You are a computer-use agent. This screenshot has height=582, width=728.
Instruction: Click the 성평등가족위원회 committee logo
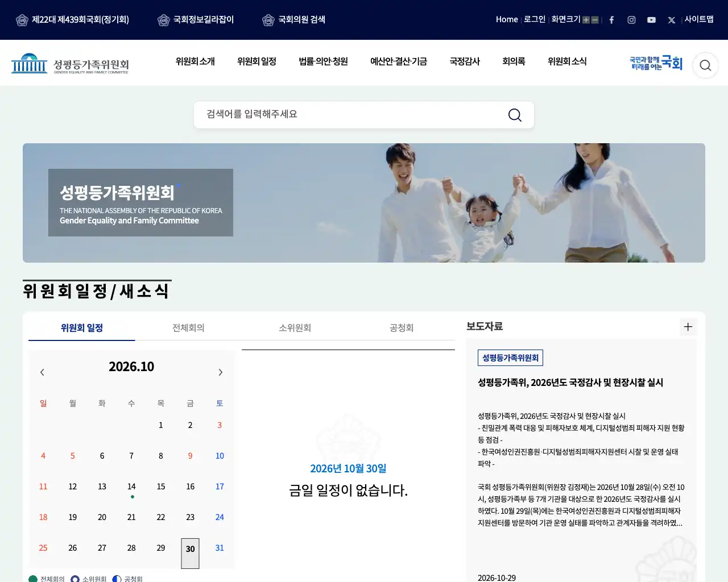point(70,64)
